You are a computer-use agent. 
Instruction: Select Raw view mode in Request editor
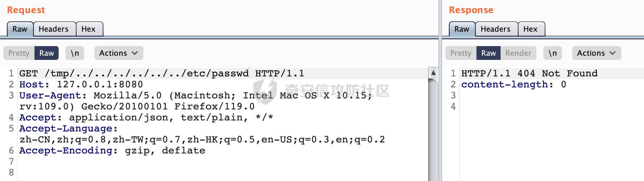coord(47,53)
